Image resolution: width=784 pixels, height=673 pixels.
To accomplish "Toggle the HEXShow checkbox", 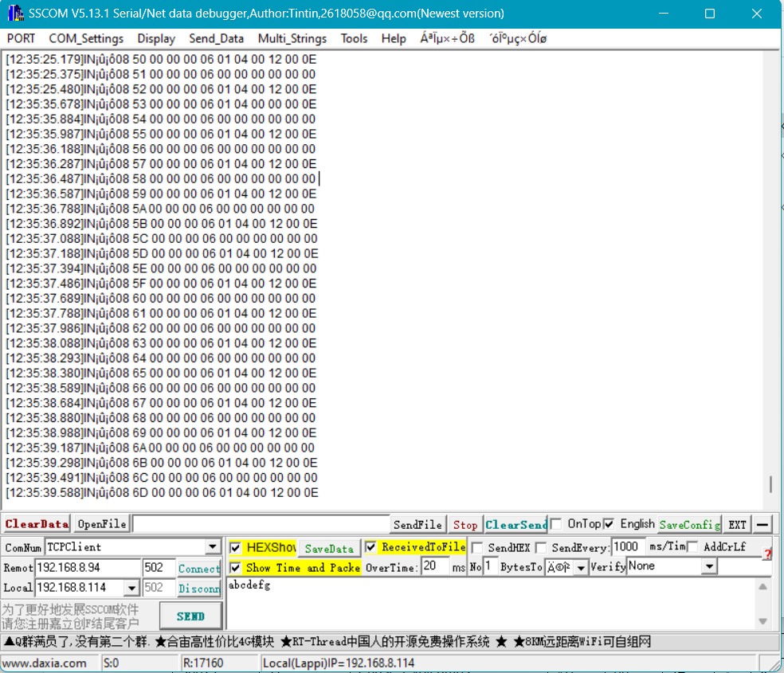I will tap(236, 547).
